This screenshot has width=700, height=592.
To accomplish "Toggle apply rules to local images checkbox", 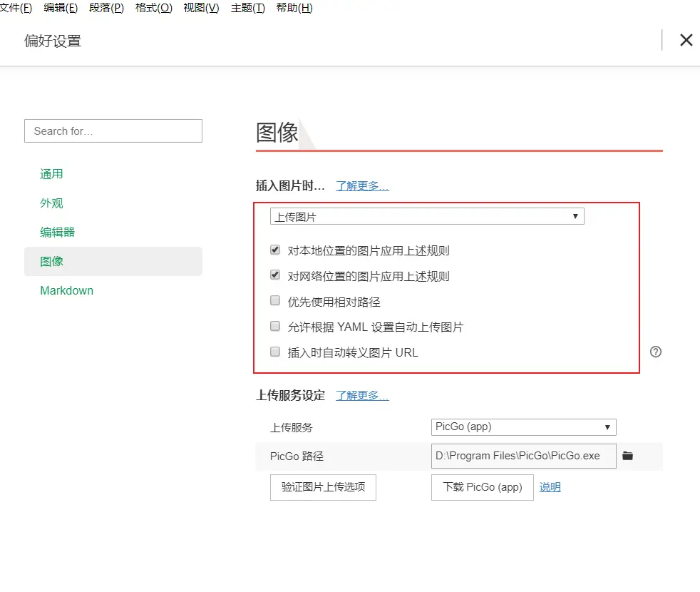I will (275, 250).
